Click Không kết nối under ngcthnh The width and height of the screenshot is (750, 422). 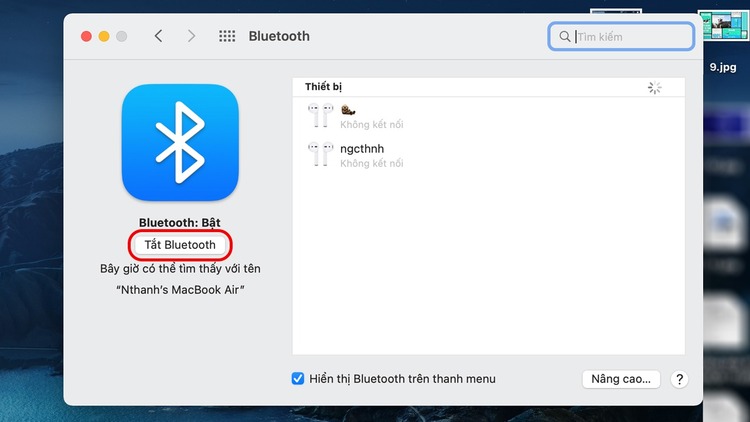pyautogui.click(x=372, y=164)
